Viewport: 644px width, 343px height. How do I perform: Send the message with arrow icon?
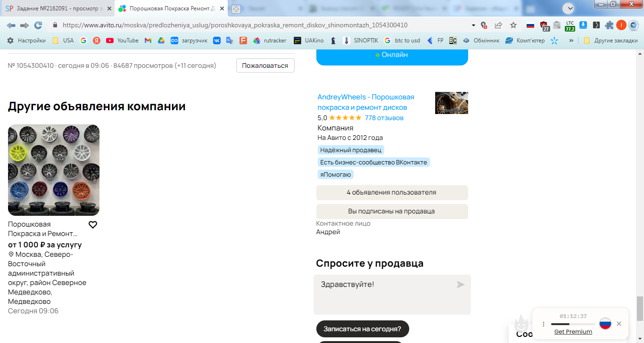[x=461, y=285]
